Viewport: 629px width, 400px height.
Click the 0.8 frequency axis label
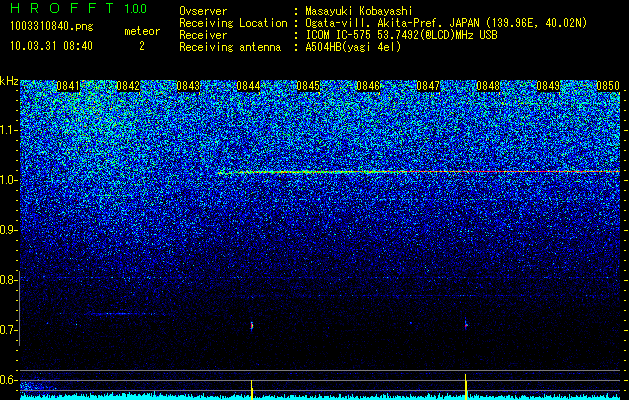9,280
